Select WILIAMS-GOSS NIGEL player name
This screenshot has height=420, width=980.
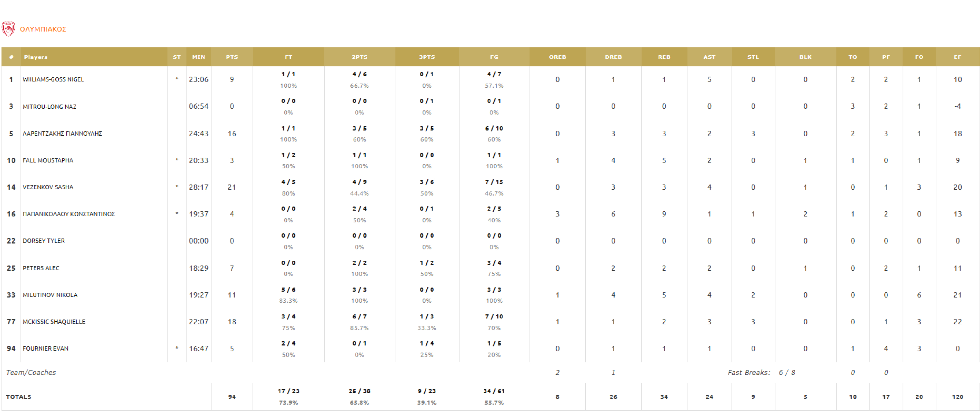[53, 79]
